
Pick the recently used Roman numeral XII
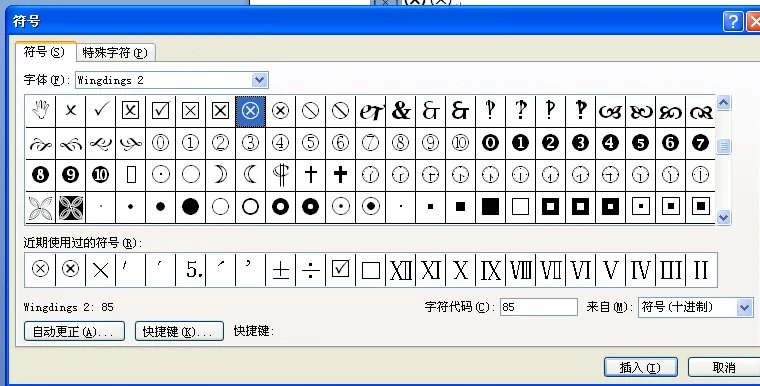[401, 270]
